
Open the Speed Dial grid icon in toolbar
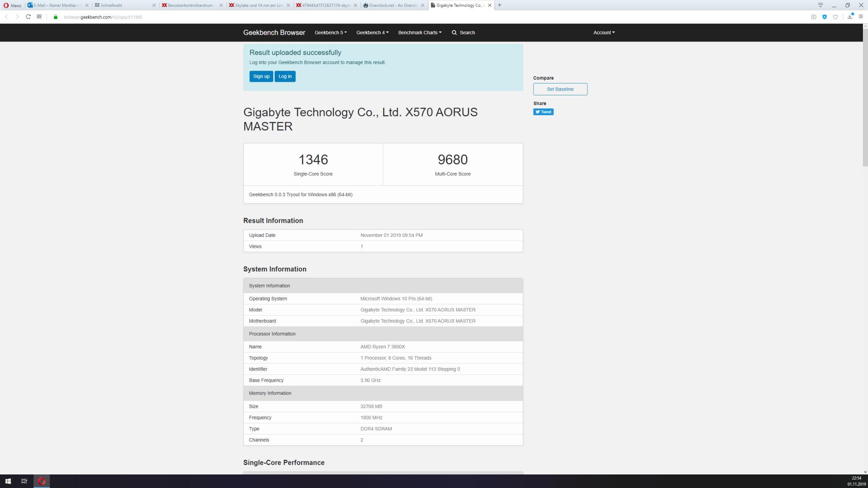39,17
